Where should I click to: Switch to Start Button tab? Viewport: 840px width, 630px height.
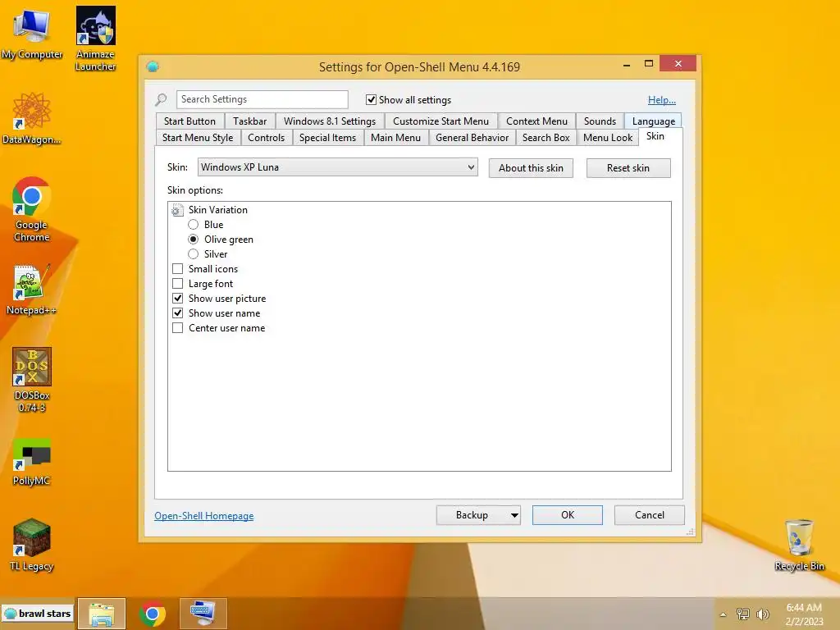189,121
